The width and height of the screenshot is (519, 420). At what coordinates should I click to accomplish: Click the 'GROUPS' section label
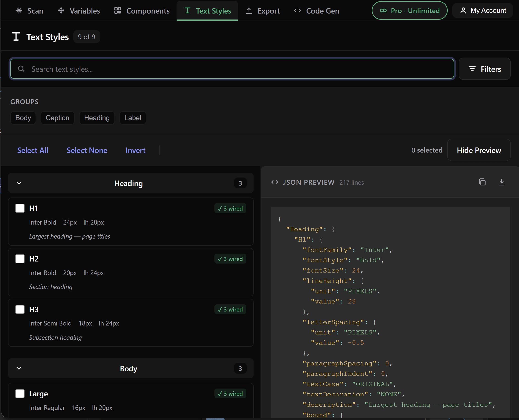[x=25, y=102]
